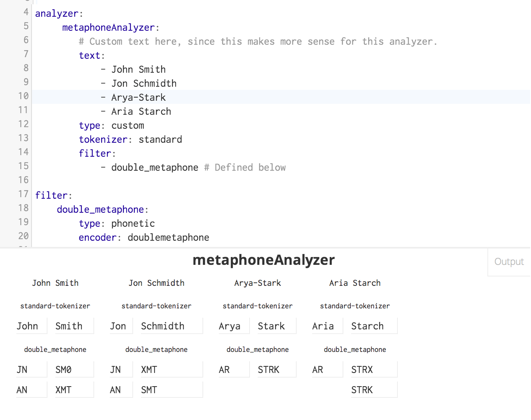
Task: Select the metaphoneAnalyzer title heading
Action: [x=263, y=260]
